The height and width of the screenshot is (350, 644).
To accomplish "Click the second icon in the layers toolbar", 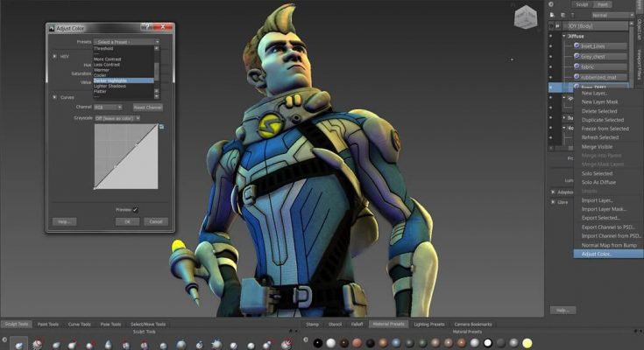I will (563, 15).
